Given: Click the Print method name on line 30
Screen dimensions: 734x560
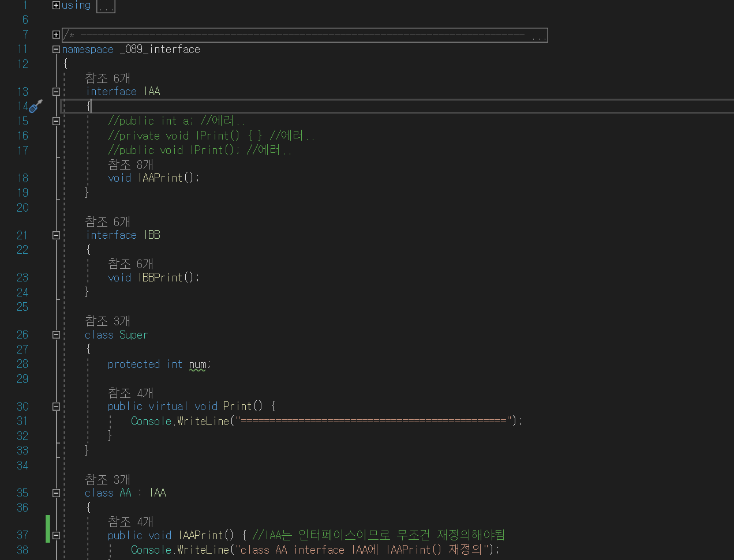Looking at the screenshot, I should tap(238, 407).
